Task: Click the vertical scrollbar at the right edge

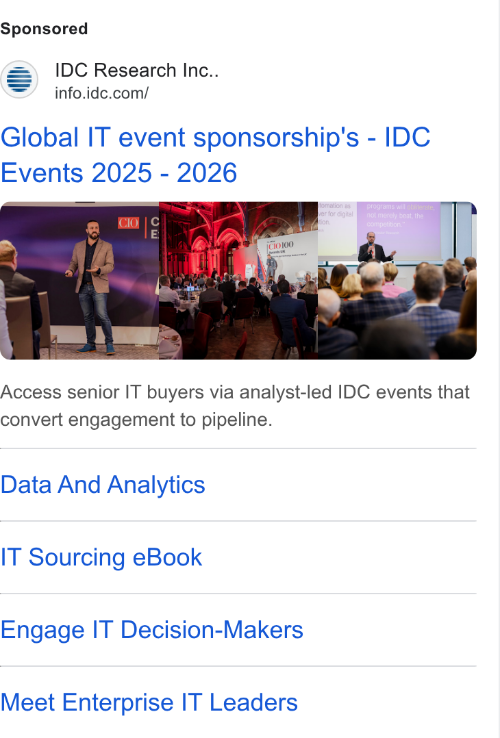Action: [496, 369]
